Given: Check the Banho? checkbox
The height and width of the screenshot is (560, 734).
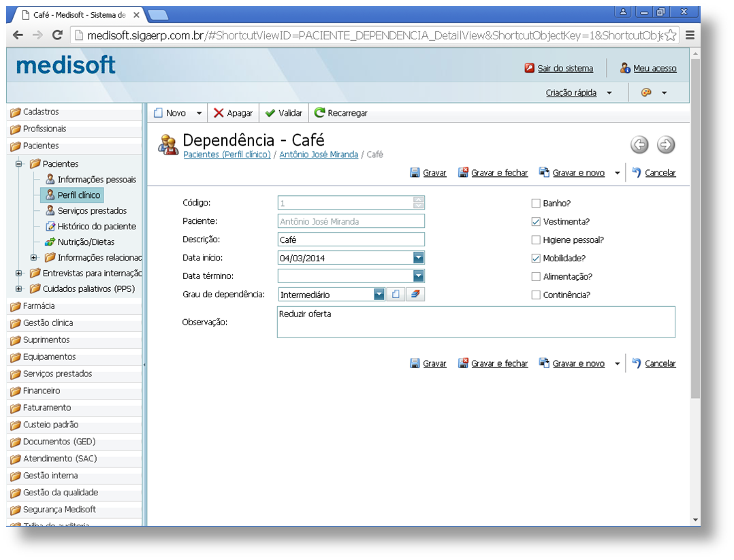Looking at the screenshot, I should tap(536, 203).
